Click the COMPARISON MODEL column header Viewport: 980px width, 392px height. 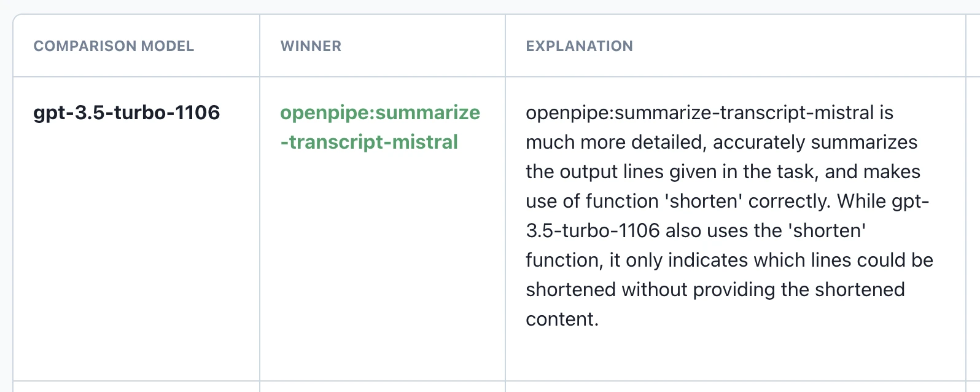[114, 46]
